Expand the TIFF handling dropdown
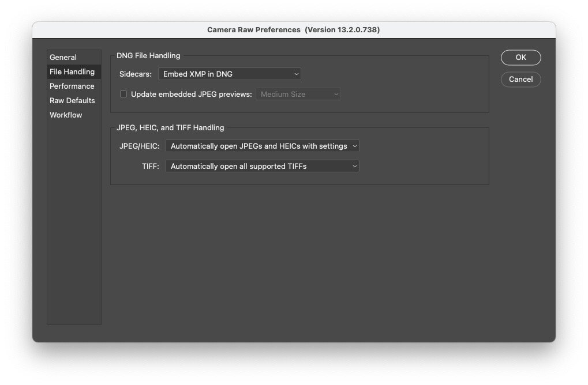Viewport: 588px width, 385px height. pyautogui.click(x=263, y=167)
